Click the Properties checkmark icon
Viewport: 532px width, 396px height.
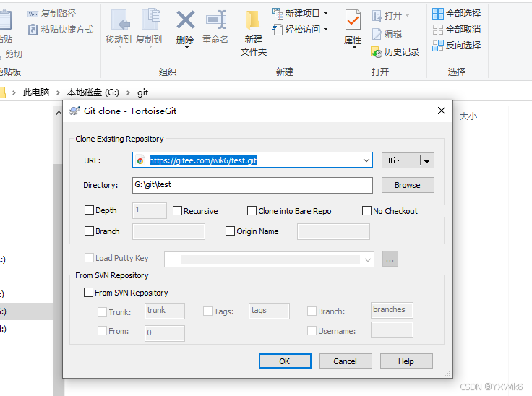[353, 20]
